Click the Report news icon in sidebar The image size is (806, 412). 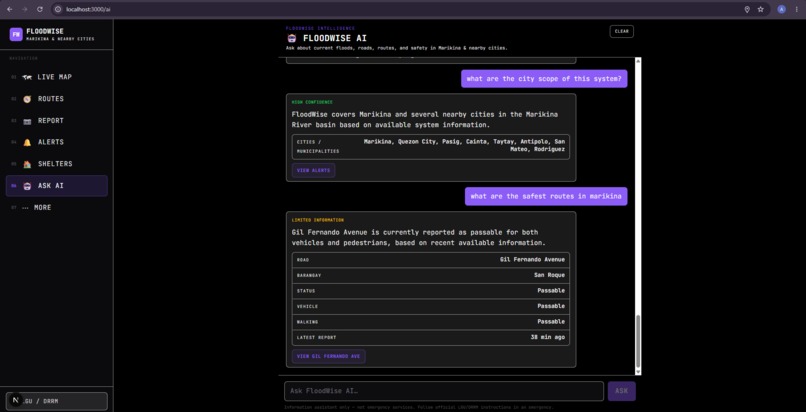tap(27, 121)
